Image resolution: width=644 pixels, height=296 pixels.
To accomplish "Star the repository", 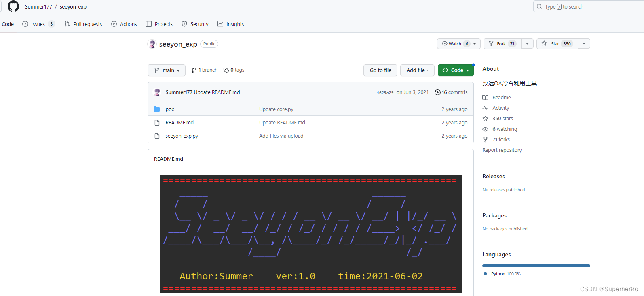I will click(557, 44).
